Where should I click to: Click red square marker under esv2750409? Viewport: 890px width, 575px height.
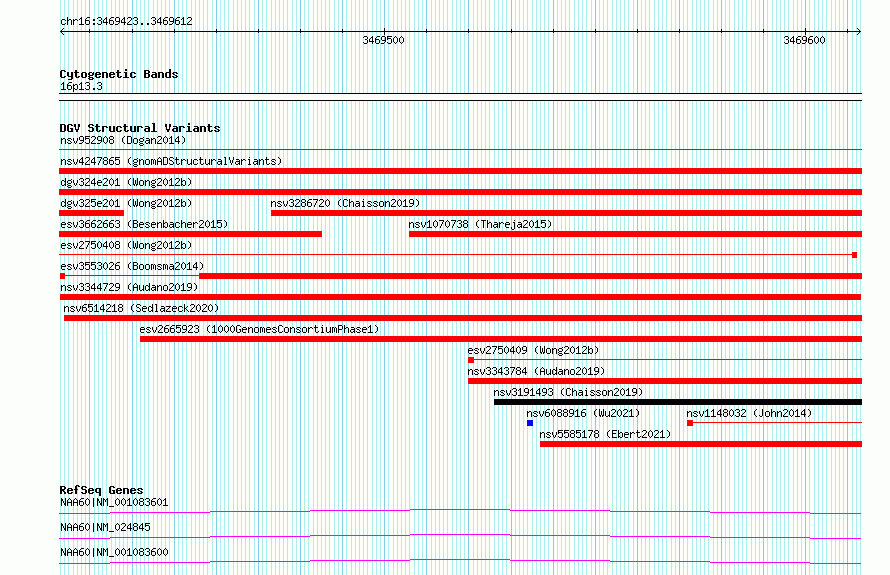click(x=471, y=360)
